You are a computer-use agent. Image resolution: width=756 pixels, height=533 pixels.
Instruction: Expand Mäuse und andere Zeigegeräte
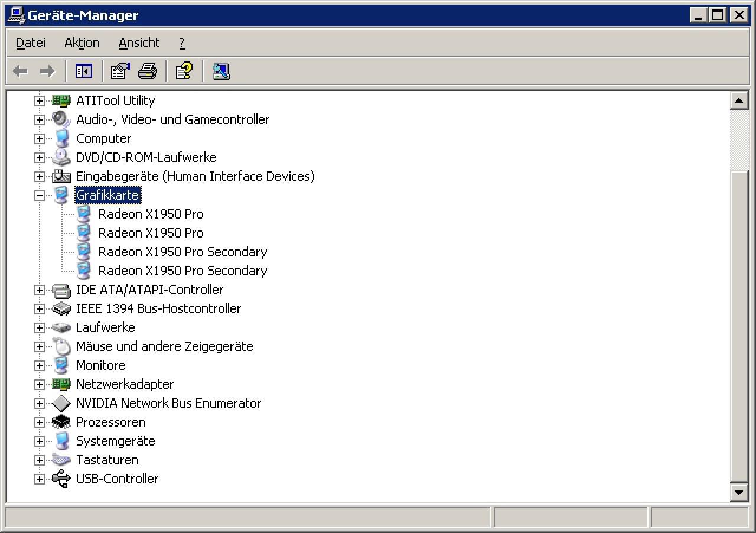click(40, 347)
